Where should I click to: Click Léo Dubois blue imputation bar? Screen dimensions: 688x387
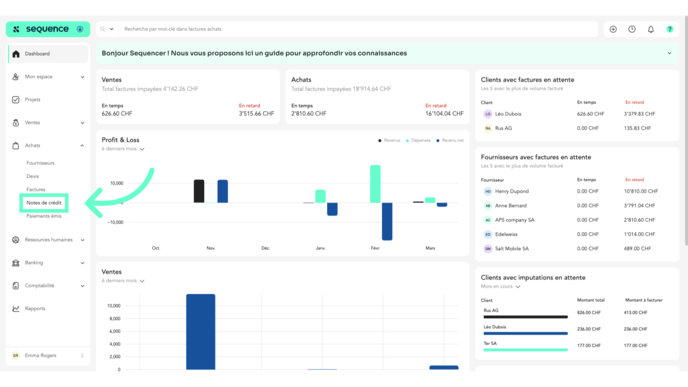pyautogui.click(x=526, y=333)
